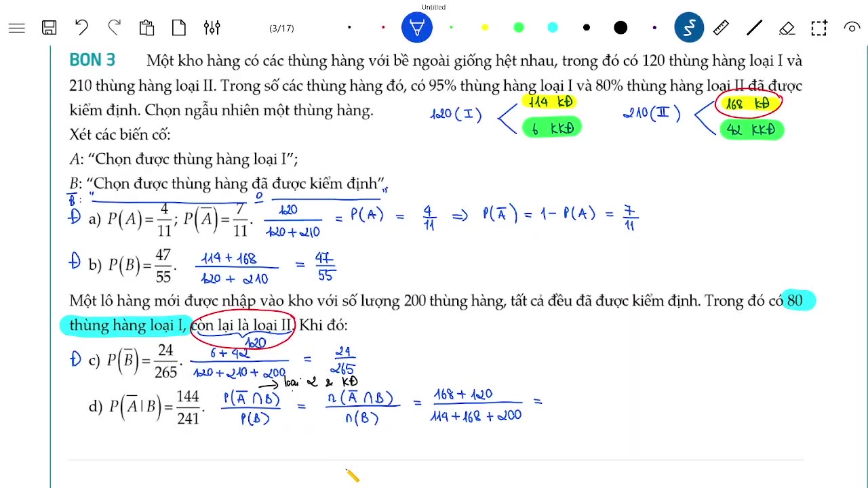868x488 pixels.
Task: Select the smallest black pen dot
Action: (349, 28)
